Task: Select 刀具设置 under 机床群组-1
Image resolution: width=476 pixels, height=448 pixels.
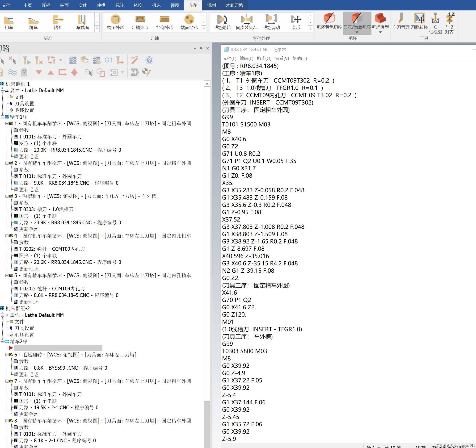Action: 24,104
